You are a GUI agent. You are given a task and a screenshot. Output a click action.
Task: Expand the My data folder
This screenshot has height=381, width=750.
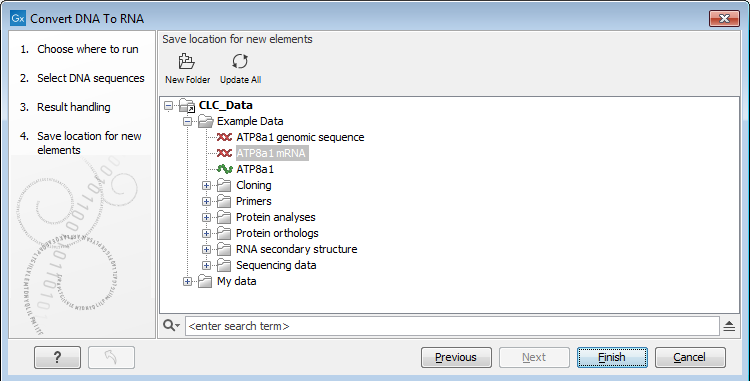tap(188, 282)
